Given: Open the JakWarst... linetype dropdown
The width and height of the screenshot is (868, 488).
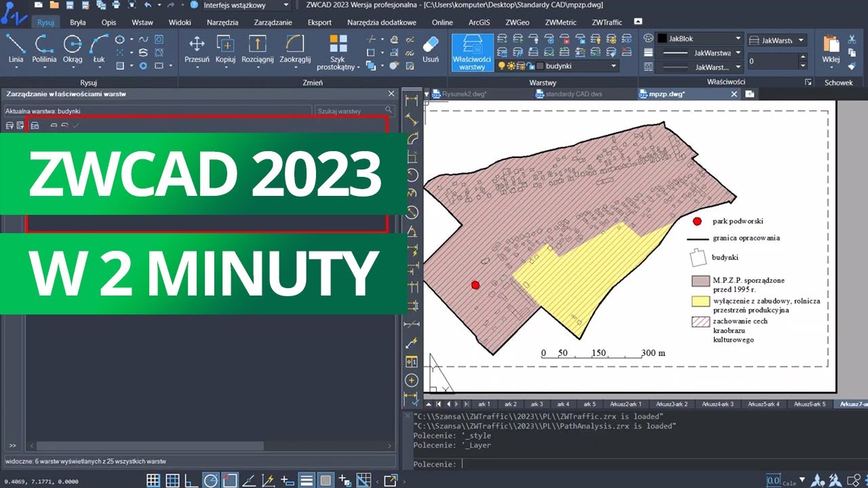Looking at the screenshot, I should 738,67.
